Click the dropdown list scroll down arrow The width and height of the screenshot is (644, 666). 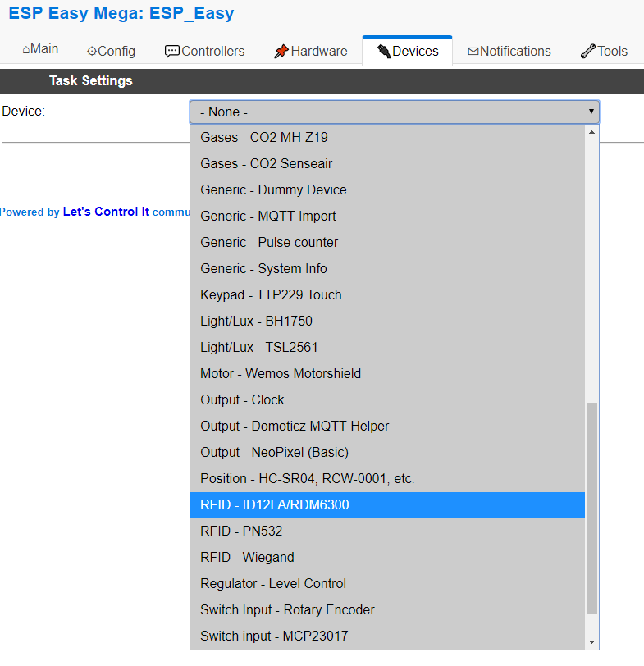tap(591, 642)
